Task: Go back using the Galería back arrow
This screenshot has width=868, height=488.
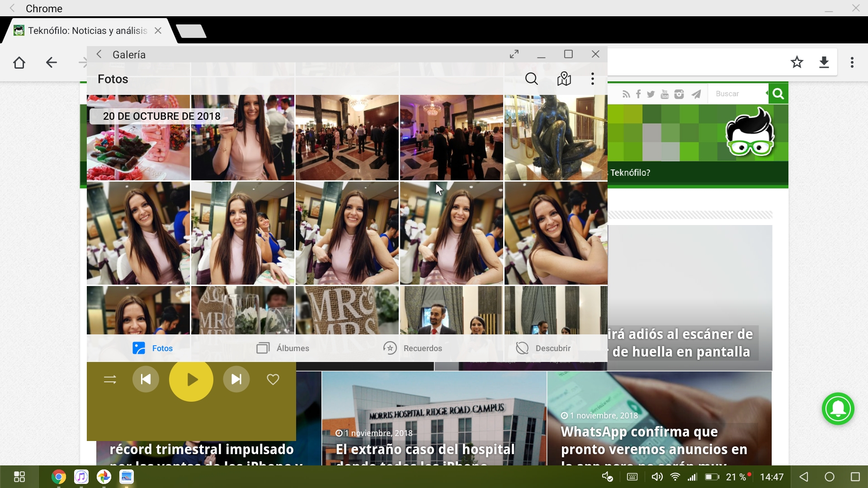Action: tap(99, 54)
